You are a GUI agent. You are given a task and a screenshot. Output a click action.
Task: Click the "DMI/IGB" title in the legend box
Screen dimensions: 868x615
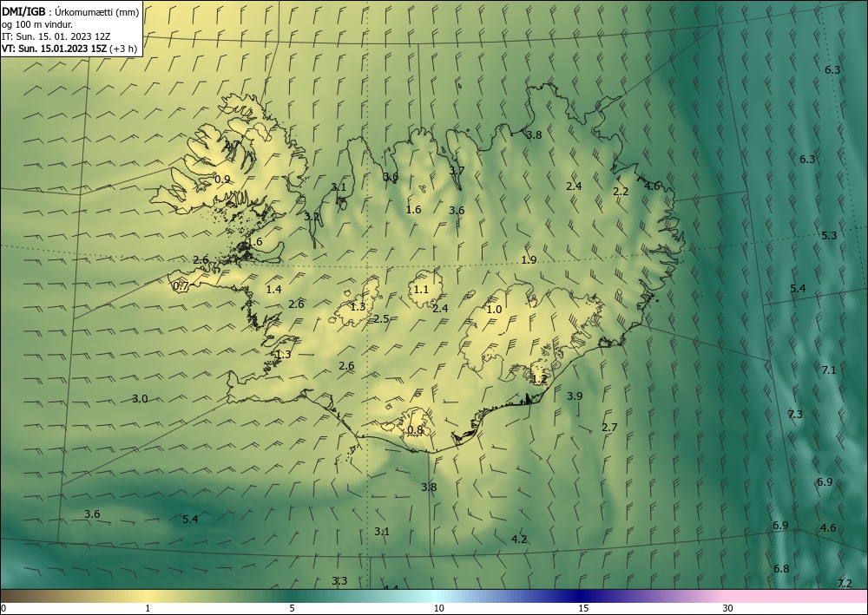click(x=23, y=12)
